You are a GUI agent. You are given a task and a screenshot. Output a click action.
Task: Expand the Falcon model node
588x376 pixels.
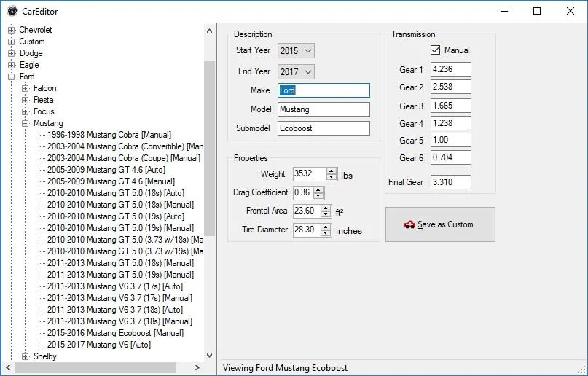(25, 88)
